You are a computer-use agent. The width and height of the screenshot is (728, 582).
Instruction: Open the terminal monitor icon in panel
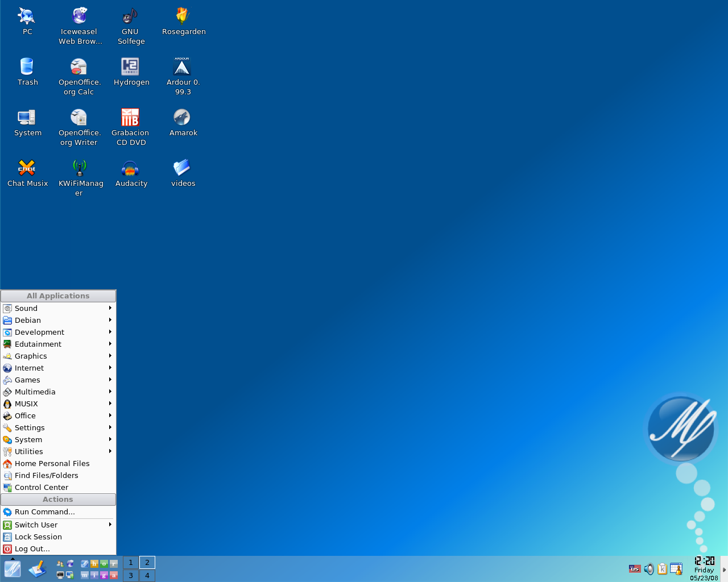pos(60,575)
